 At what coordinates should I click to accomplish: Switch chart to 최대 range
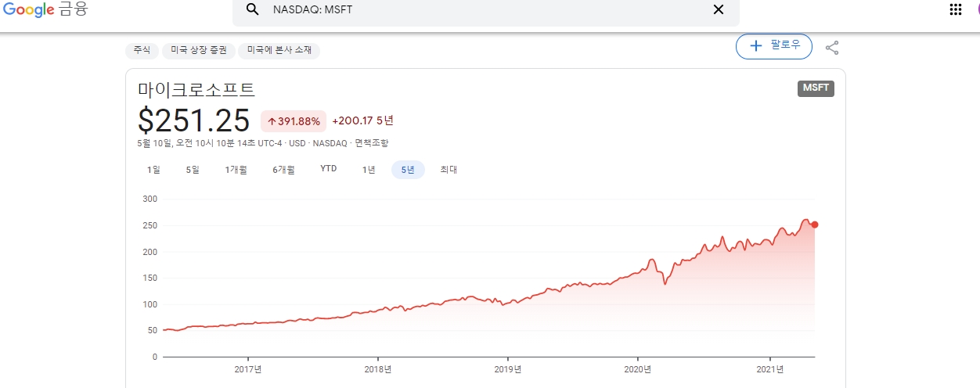pyautogui.click(x=449, y=170)
